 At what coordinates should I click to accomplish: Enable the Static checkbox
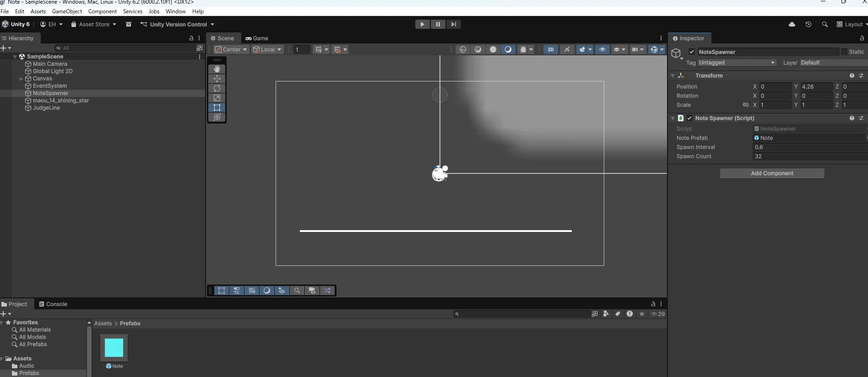(844, 52)
